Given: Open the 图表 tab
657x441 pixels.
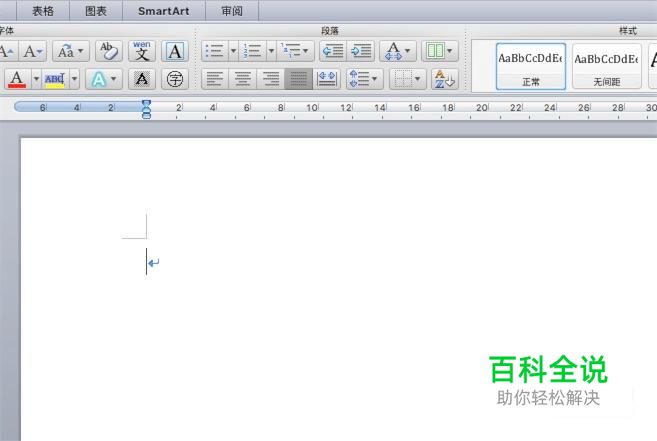Looking at the screenshot, I should [x=96, y=11].
